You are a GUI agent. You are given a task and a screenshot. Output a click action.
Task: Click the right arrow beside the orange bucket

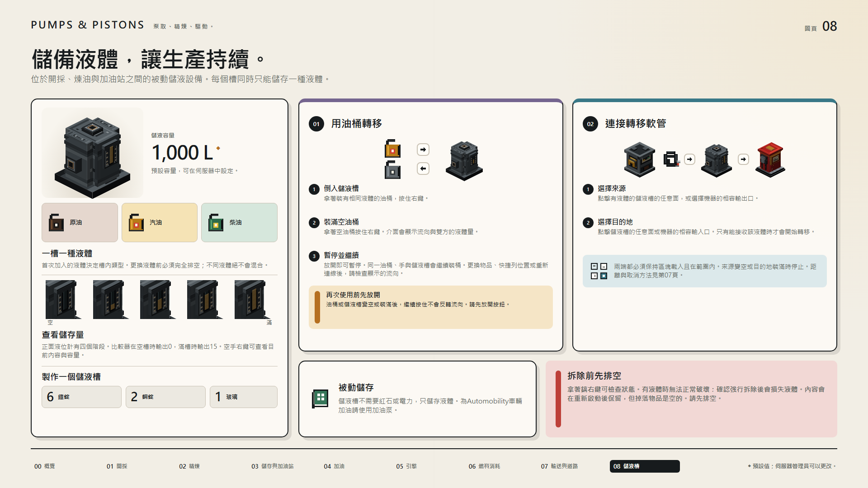(x=423, y=150)
